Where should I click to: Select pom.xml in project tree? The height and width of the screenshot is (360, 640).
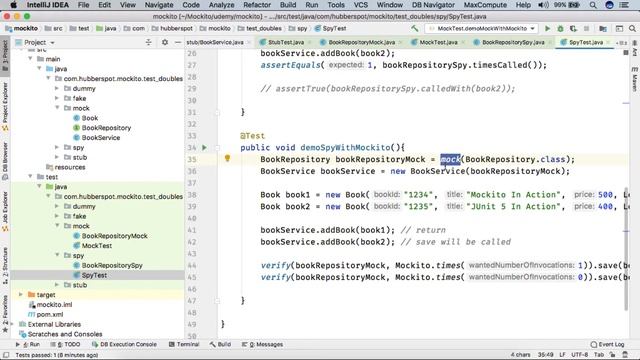coord(50,314)
